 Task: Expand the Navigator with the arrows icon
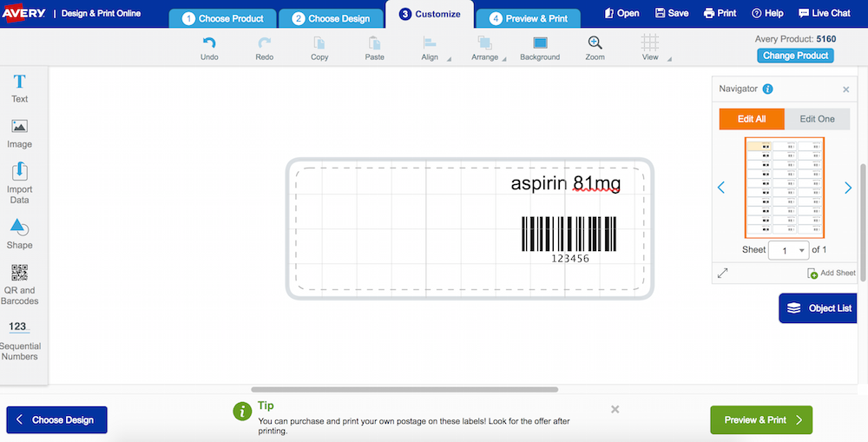click(x=722, y=273)
